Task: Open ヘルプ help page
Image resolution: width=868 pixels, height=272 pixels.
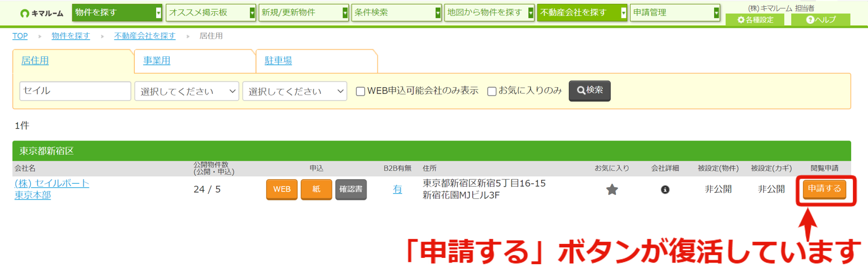Action: (x=820, y=20)
